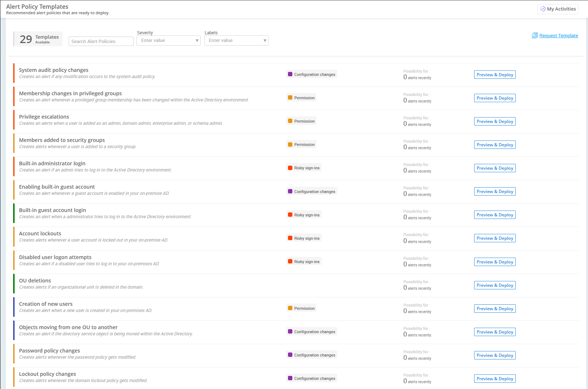Click the Permission tag icon on Creation of new users
Image resolution: width=588 pixels, height=389 pixels.
click(290, 308)
